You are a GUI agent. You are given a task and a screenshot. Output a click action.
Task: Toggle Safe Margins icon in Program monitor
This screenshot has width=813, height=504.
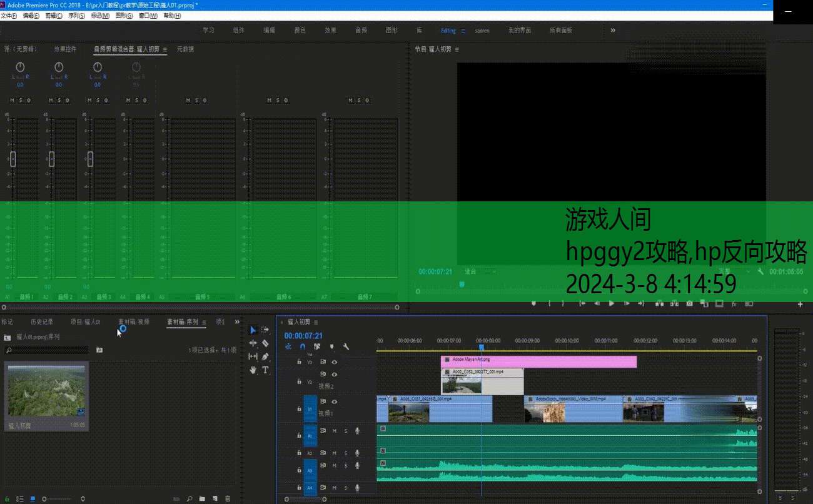pyautogui.click(x=719, y=303)
